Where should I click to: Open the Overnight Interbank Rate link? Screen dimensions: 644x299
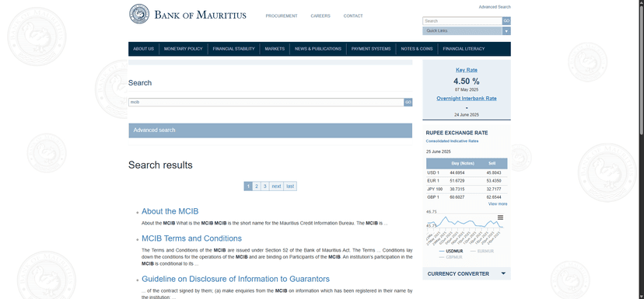467,99
